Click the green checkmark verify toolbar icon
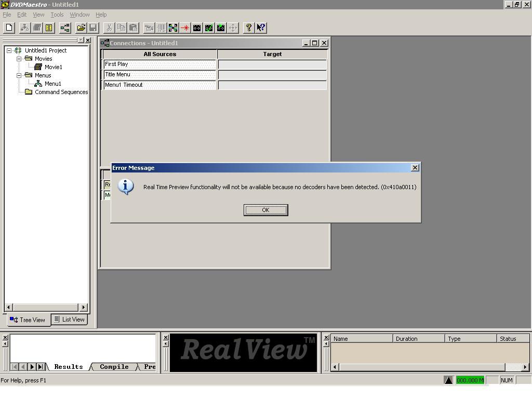Screen dimensions: 532x399 point(209,28)
